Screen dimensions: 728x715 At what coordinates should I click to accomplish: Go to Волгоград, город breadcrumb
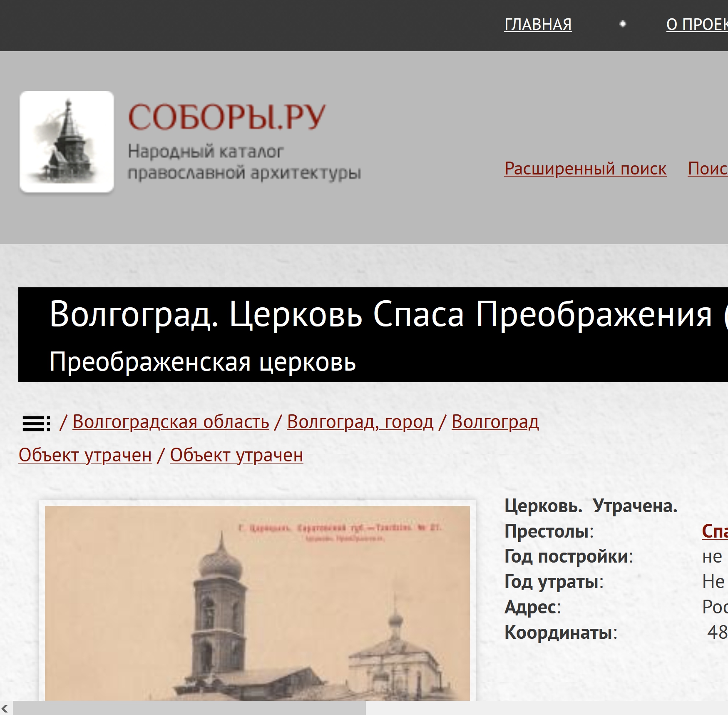click(x=360, y=422)
